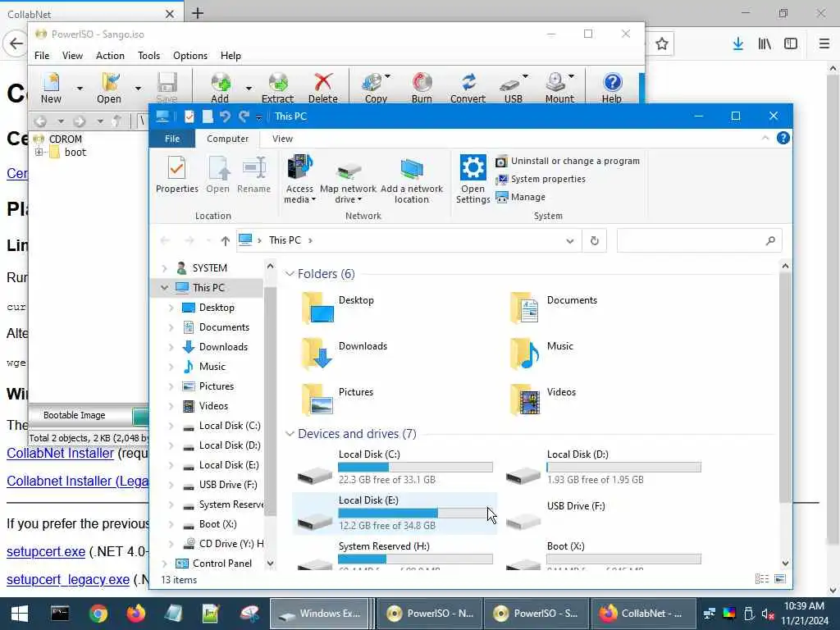Viewport: 840px width, 630px height.
Task: Collapse This PC in the navigation tree
Action: click(x=164, y=288)
